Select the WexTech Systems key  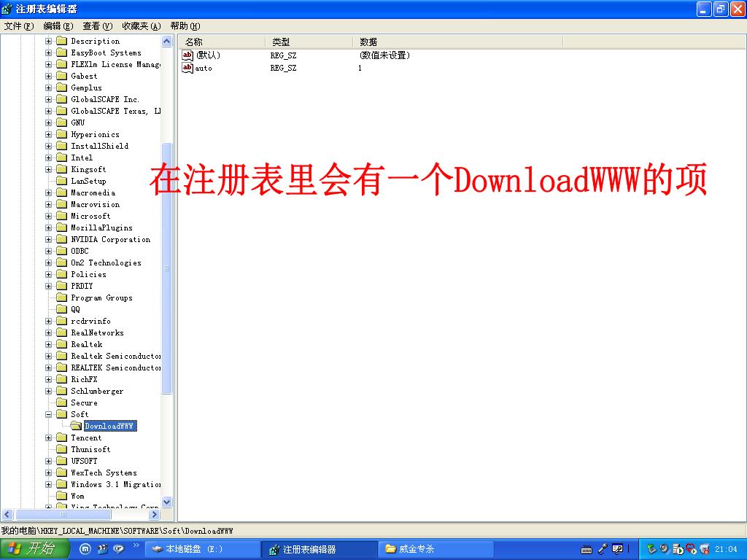[104, 472]
